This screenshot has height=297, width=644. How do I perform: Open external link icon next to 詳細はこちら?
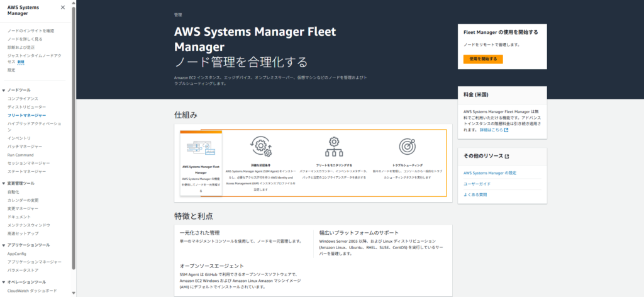coord(506,130)
